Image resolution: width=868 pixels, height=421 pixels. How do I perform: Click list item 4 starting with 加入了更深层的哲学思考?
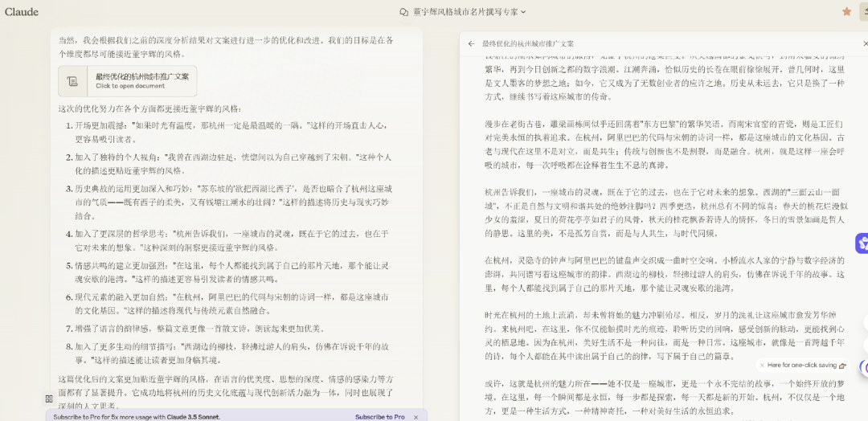click(x=231, y=240)
